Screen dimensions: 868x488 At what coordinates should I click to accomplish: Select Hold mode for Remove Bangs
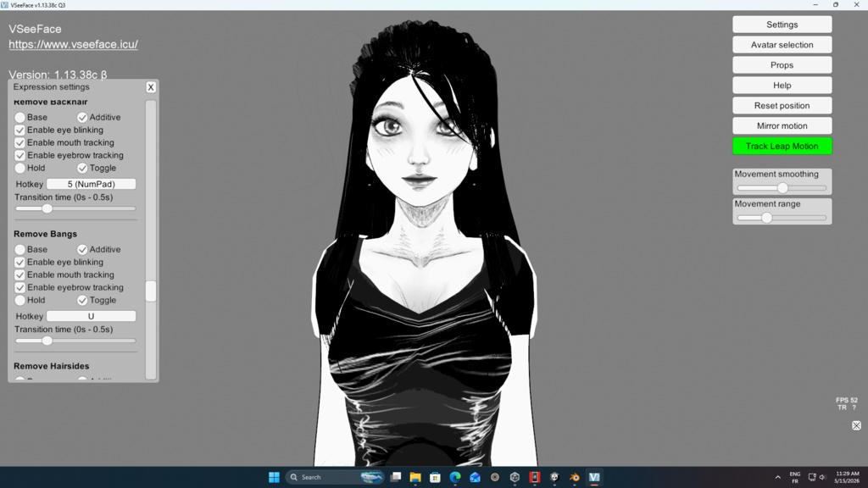tap(20, 301)
